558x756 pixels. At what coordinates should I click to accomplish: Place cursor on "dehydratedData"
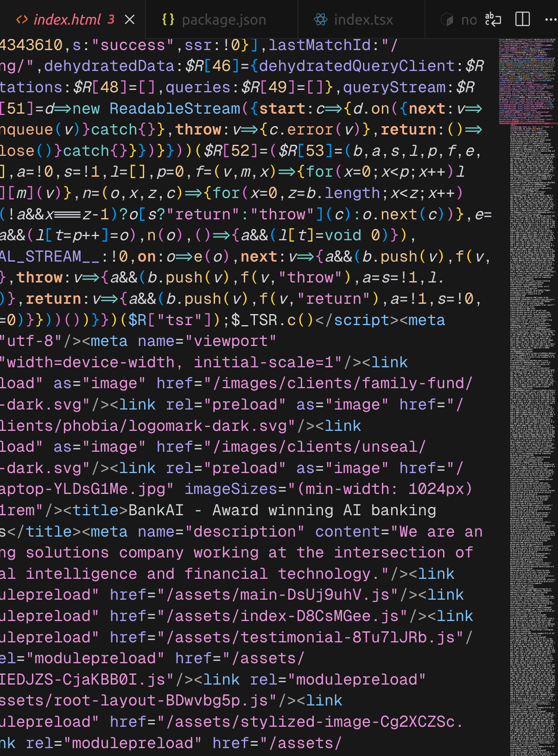click(109, 66)
